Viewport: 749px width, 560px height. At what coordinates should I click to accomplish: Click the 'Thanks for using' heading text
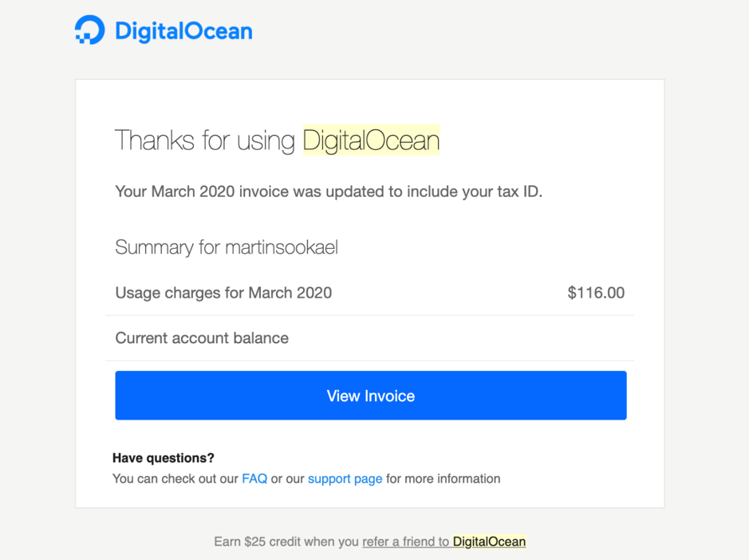tap(205, 140)
